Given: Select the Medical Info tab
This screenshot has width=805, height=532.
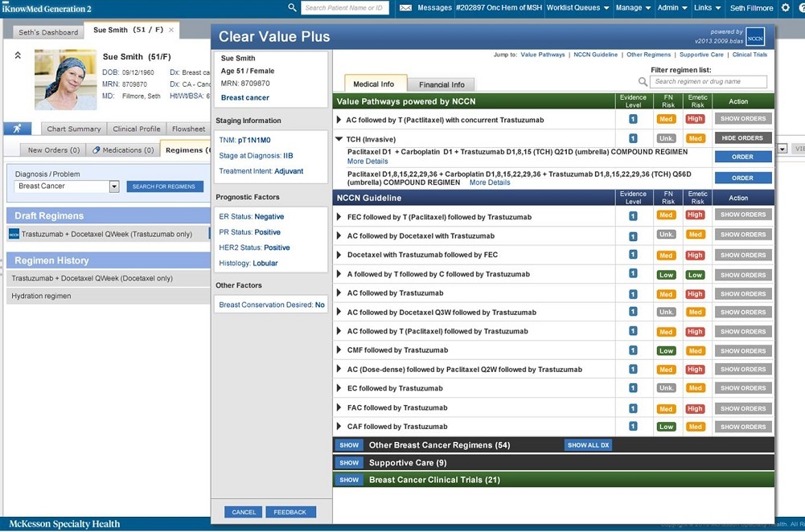Looking at the screenshot, I should (374, 84).
